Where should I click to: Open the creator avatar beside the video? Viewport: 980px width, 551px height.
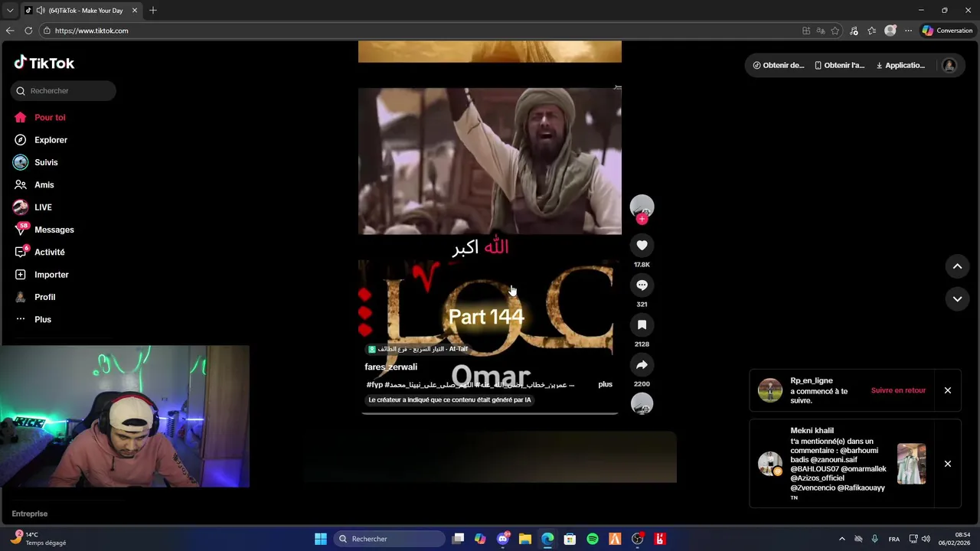[x=642, y=207]
